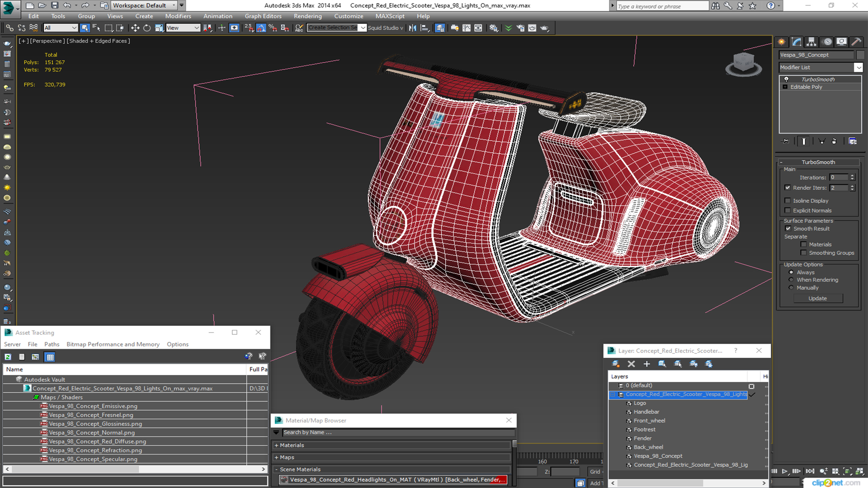Select the Manually update radio button
This screenshot has width=868, height=488.
point(791,288)
